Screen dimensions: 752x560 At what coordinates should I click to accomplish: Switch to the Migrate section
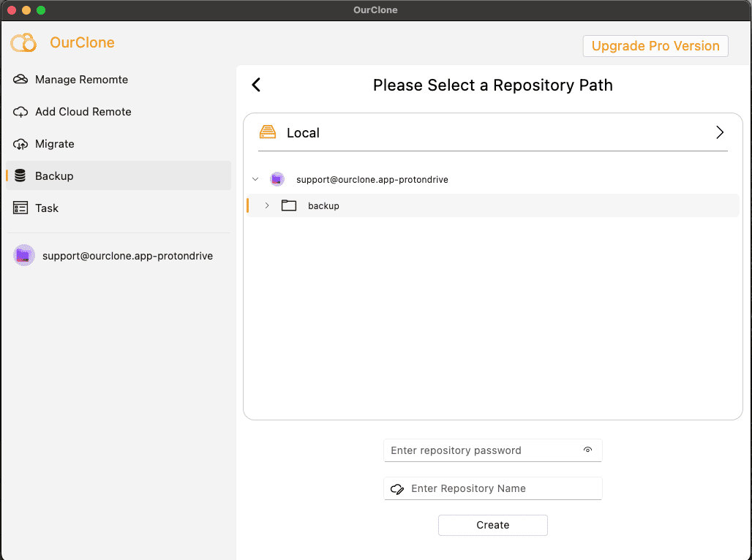(119, 144)
